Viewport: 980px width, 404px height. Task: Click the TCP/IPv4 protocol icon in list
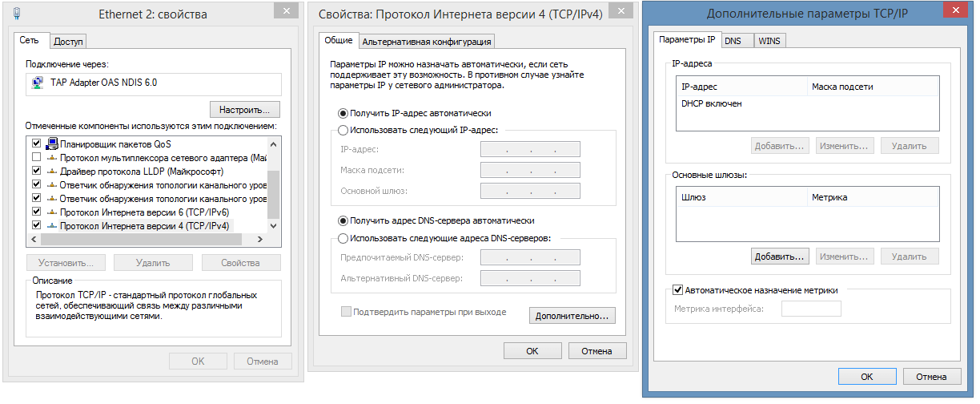click(52, 226)
